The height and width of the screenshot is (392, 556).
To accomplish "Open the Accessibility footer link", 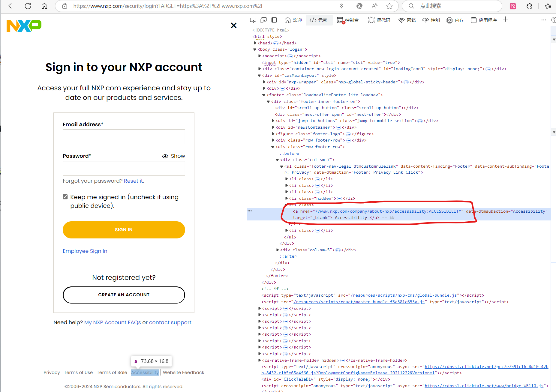I will [x=145, y=373].
